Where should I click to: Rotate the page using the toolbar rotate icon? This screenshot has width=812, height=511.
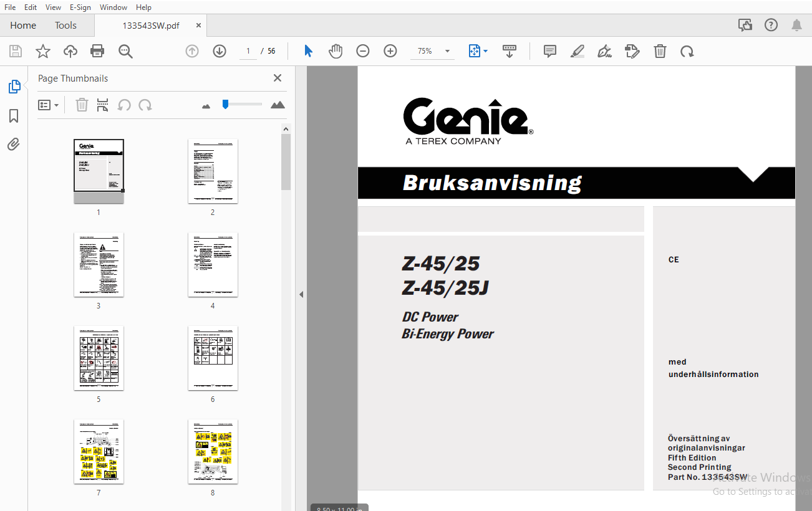pyautogui.click(x=687, y=51)
